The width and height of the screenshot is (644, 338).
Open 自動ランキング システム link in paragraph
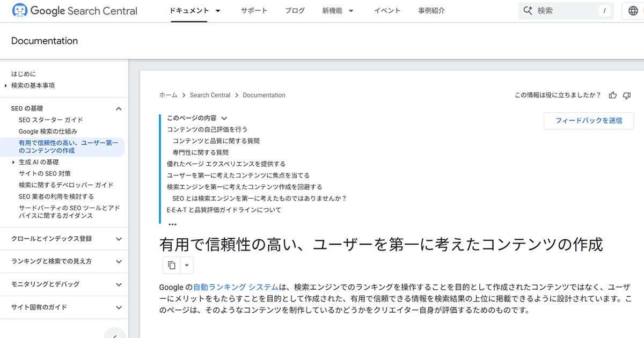[236, 287]
